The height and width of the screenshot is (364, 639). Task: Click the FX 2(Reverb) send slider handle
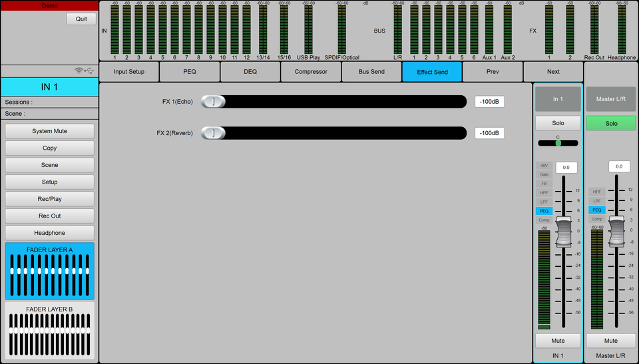[x=213, y=133]
